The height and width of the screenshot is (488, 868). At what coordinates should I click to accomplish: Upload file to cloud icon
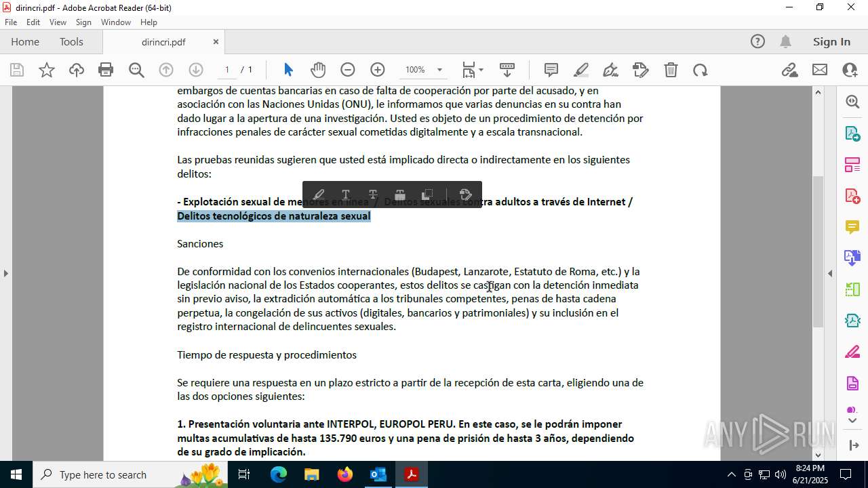77,70
